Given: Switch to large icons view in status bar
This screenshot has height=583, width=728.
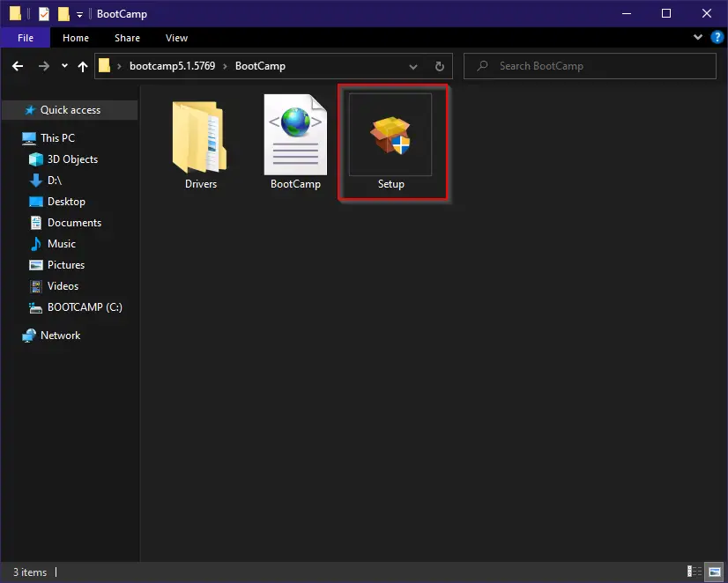Looking at the screenshot, I should pyautogui.click(x=715, y=572).
